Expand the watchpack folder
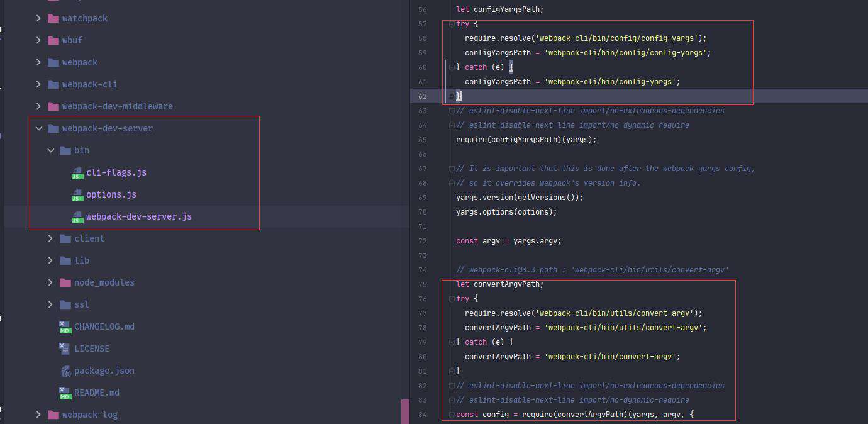 pos(39,18)
